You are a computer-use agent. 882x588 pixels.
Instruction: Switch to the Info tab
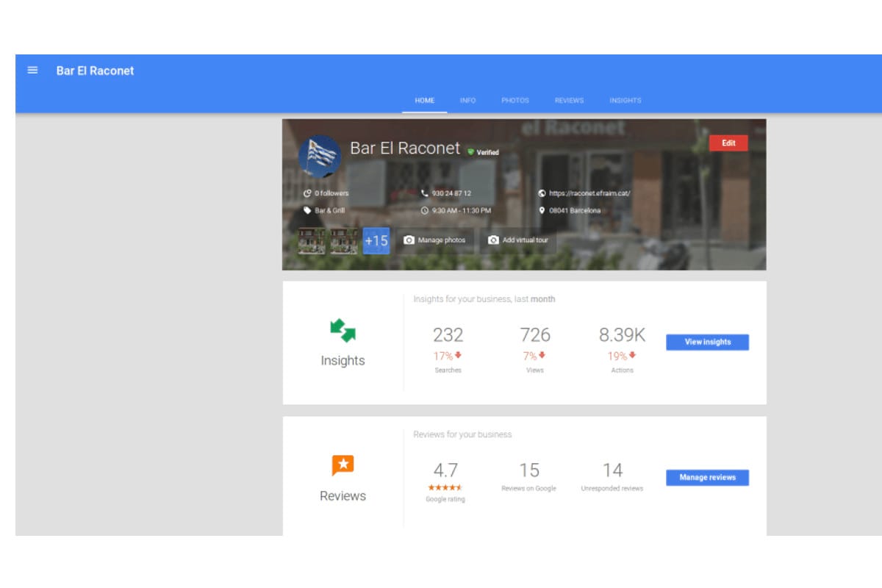pos(468,101)
